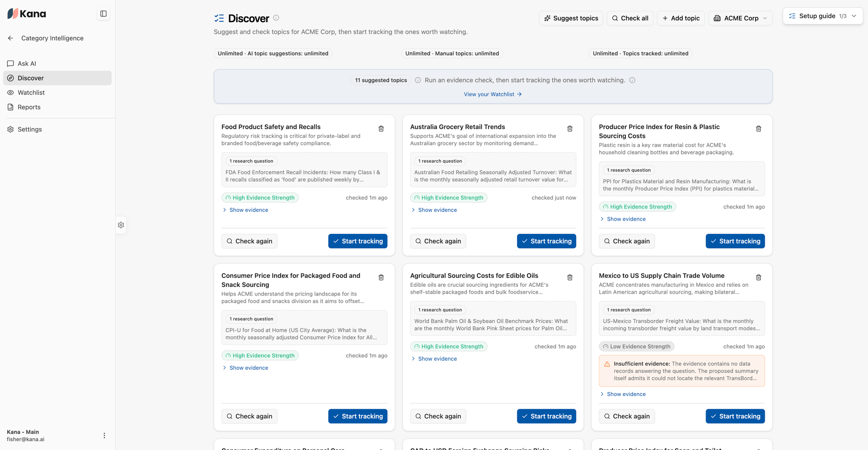
Task: Collapse the sidebar panel icon
Action: click(x=103, y=14)
